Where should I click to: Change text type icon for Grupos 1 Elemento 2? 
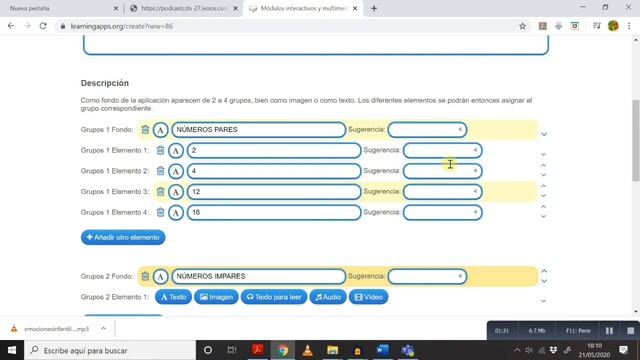tap(176, 171)
